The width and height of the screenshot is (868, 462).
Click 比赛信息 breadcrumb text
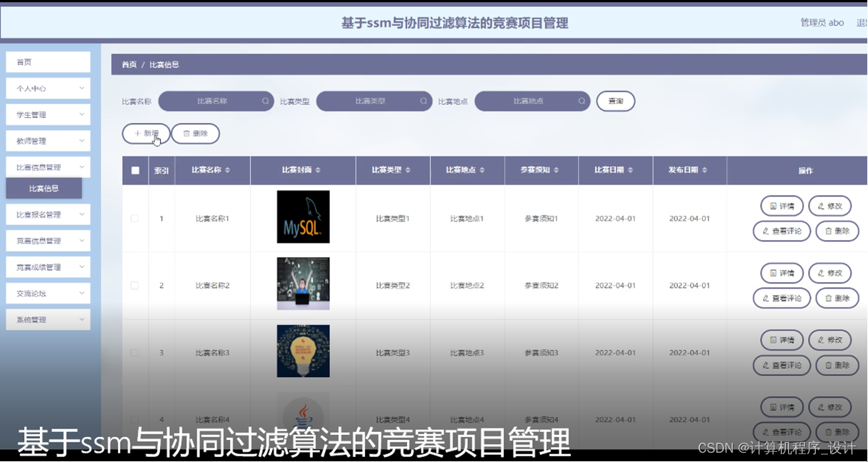(164, 64)
